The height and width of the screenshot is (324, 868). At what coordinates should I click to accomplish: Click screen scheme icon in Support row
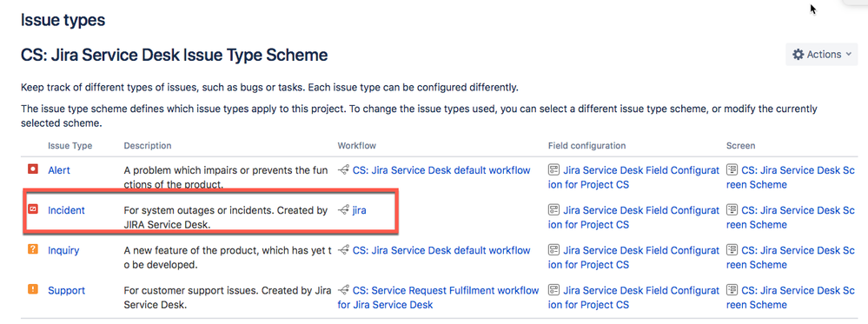[732, 290]
